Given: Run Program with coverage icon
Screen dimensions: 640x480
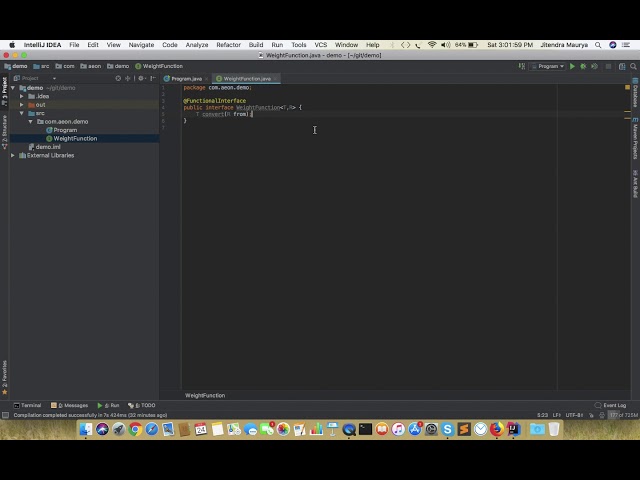Looking at the screenshot, I should coord(594,66).
